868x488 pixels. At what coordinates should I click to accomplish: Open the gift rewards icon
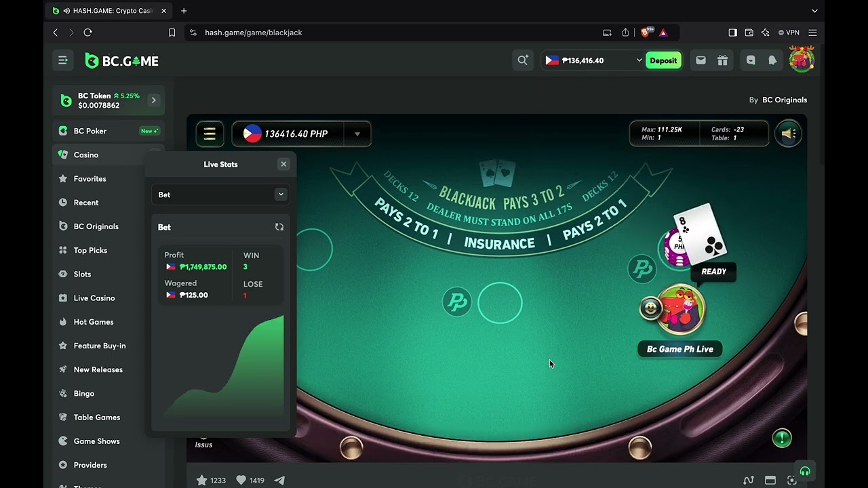(x=722, y=60)
